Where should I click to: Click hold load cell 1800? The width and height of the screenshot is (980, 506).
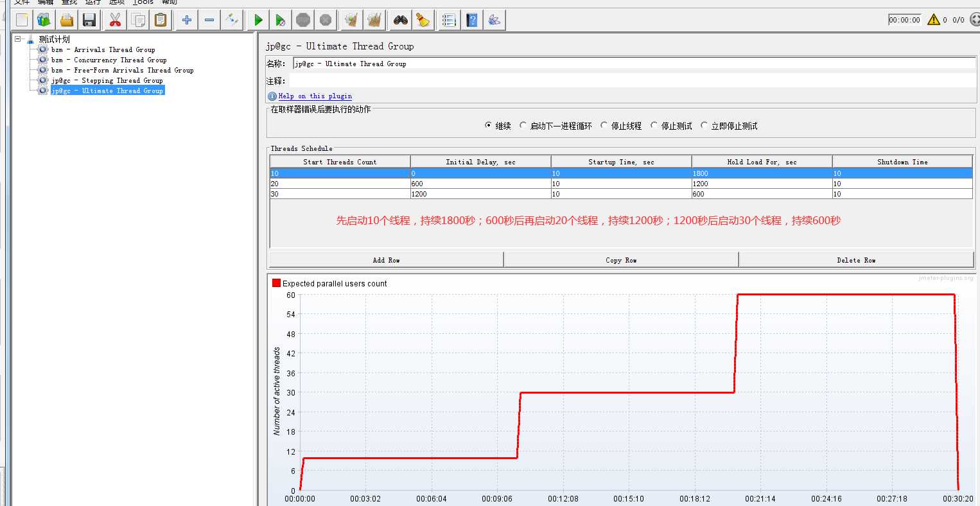pyautogui.click(x=762, y=173)
